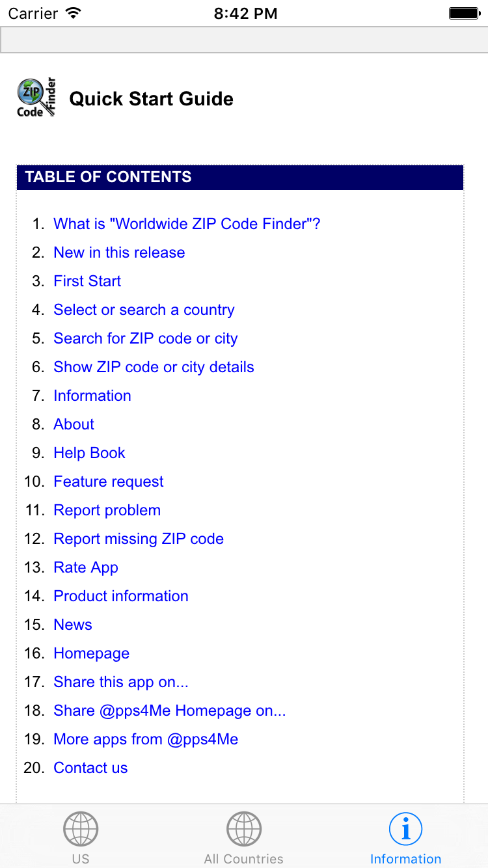488x868 pixels.
Task: Tap the gray bar at top
Action: [244, 40]
